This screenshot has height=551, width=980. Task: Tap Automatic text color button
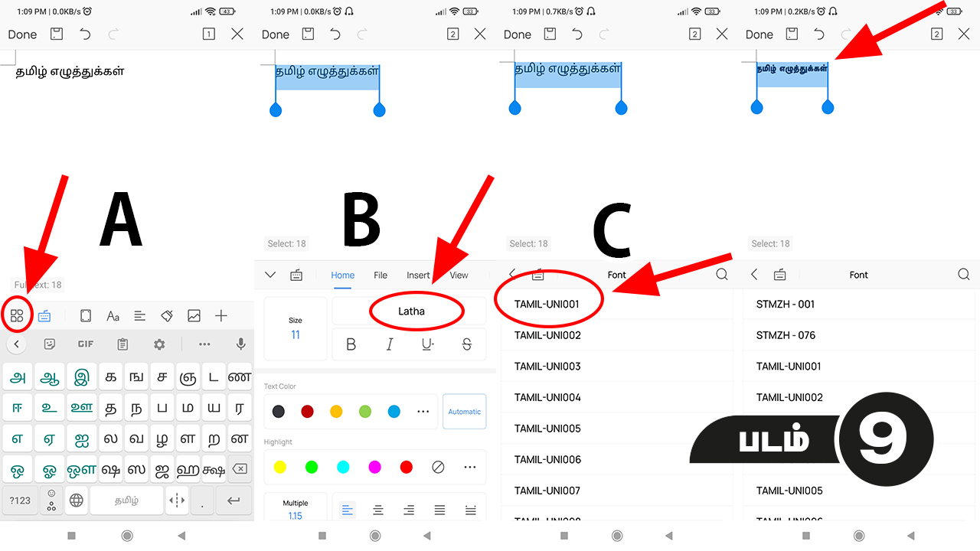464,412
